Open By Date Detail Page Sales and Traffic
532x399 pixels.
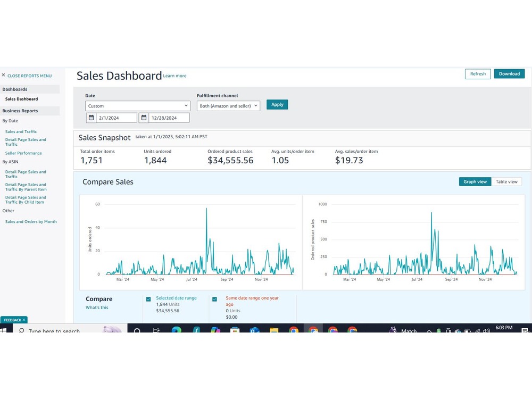coord(26,142)
